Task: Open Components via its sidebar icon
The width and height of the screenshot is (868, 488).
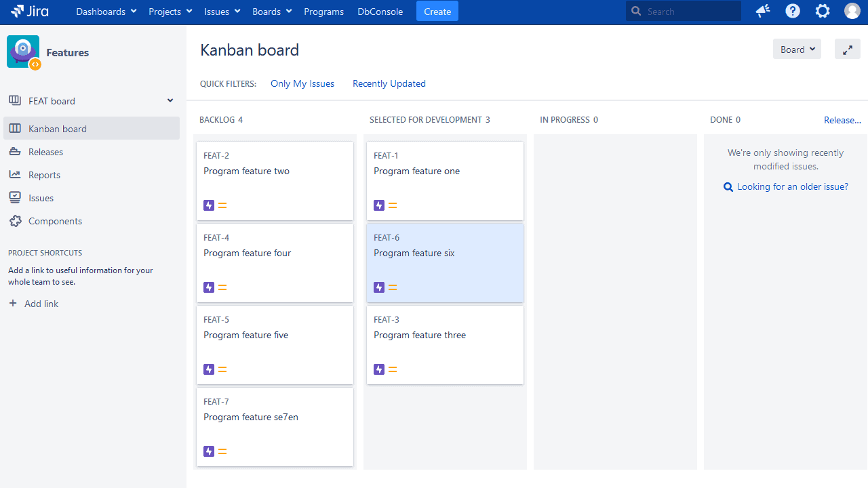Action: [14, 221]
